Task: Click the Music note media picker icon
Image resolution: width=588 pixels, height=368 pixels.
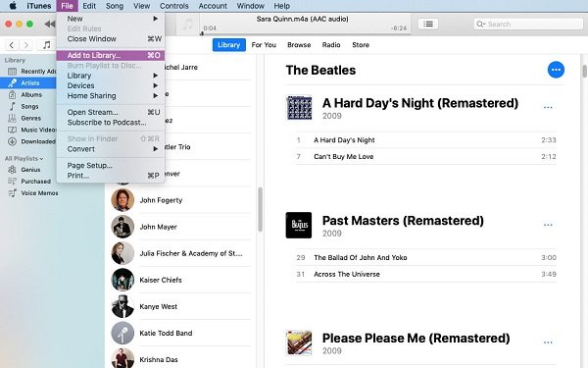Action: click(46, 45)
